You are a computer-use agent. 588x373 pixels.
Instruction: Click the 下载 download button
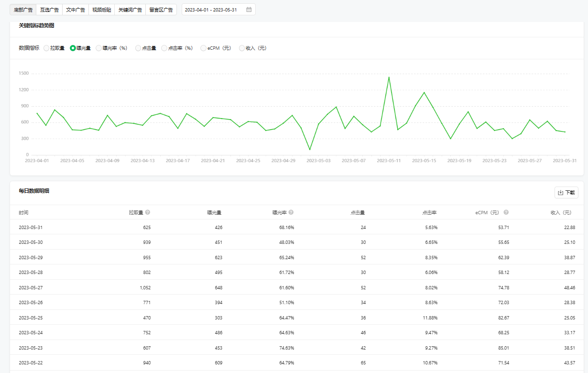[566, 193]
